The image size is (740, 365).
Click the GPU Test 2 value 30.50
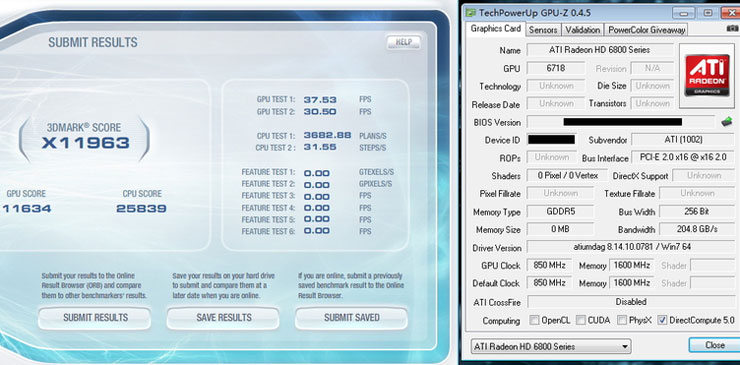tap(320, 111)
